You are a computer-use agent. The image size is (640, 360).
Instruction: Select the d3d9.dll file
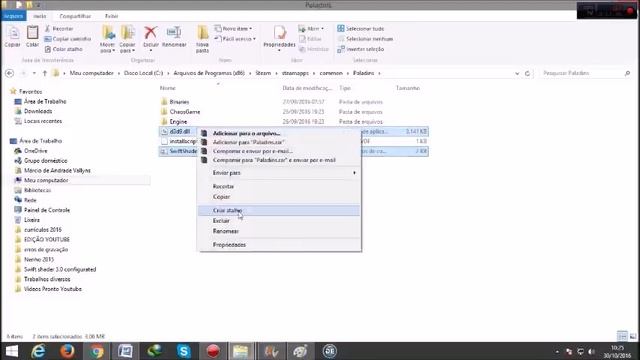coord(180,131)
